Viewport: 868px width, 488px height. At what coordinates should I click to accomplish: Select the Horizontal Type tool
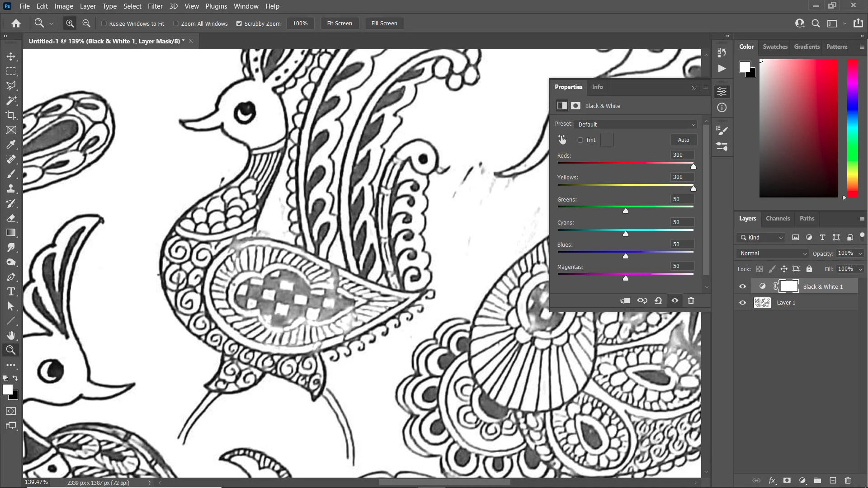click(11, 291)
